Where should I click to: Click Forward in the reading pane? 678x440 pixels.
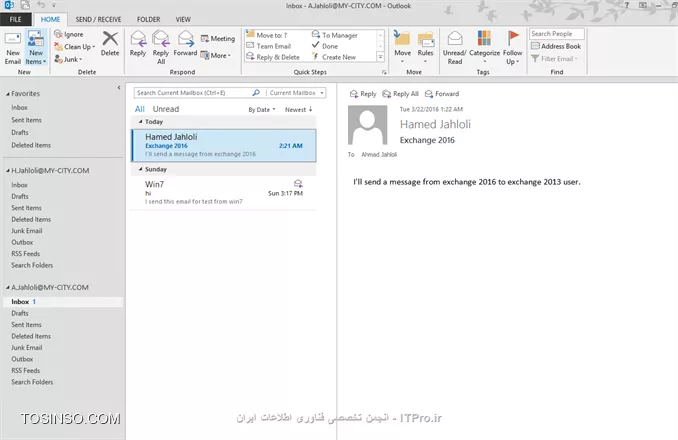point(442,94)
